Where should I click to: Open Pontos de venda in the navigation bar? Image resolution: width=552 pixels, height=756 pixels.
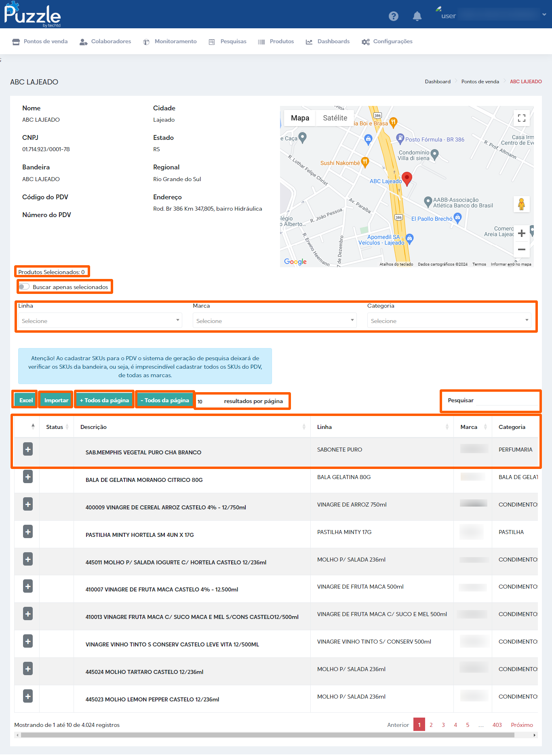(x=40, y=41)
